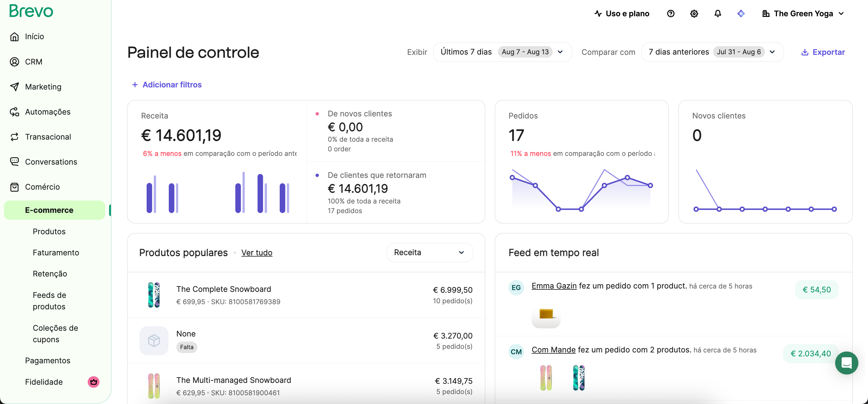The width and height of the screenshot is (868, 404).
Task: Open the notifications bell
Action: click(x=718, y=14)
